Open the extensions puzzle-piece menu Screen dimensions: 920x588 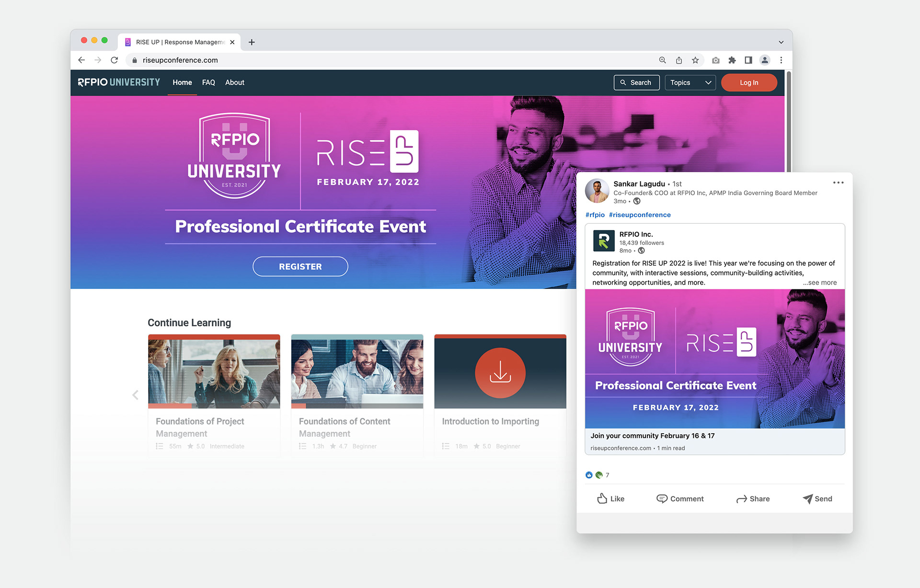click(x=732, y=60)
